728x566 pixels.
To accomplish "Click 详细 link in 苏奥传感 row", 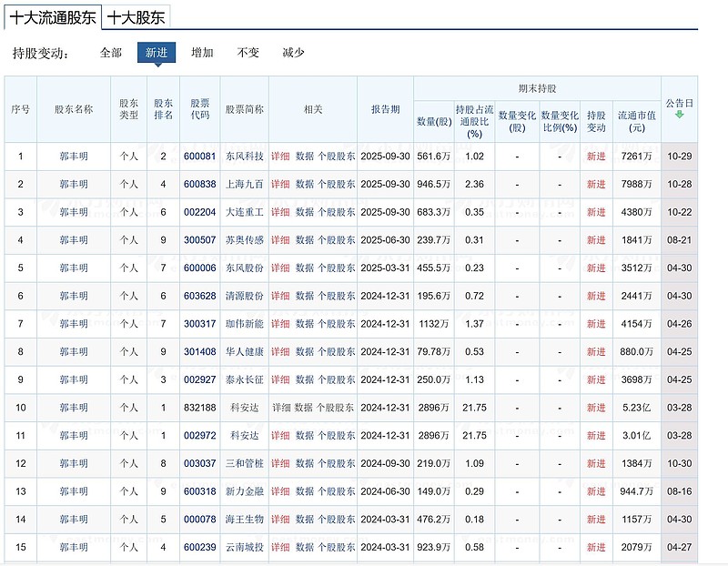I will click(280, 240).
